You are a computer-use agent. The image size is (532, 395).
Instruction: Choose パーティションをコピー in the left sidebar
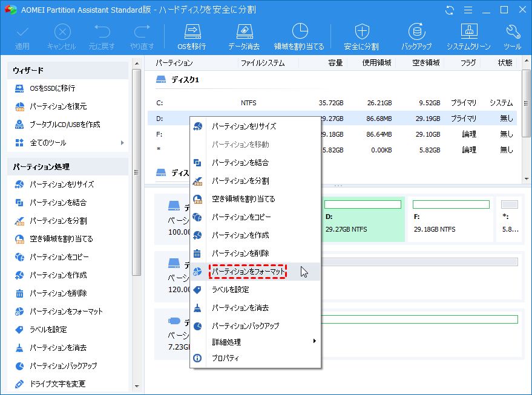coord(68,257)
